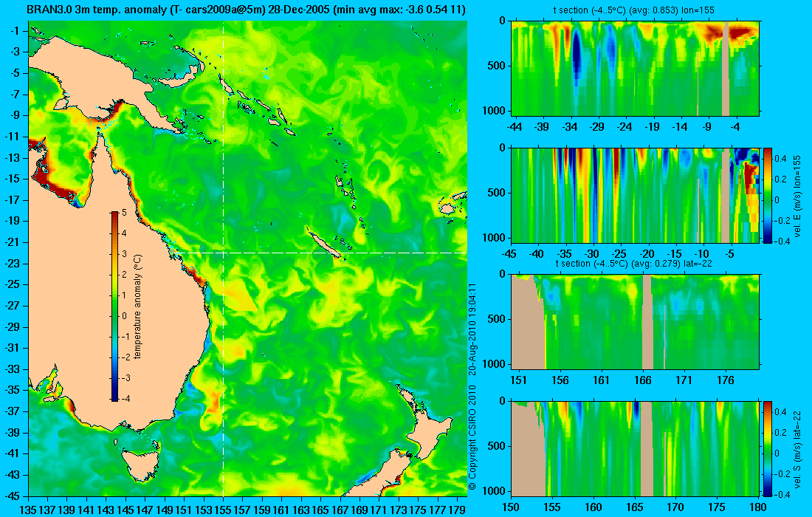Select longitude tick "167" on the main map axis
This screenshot has width=812, height=517.
340,510
